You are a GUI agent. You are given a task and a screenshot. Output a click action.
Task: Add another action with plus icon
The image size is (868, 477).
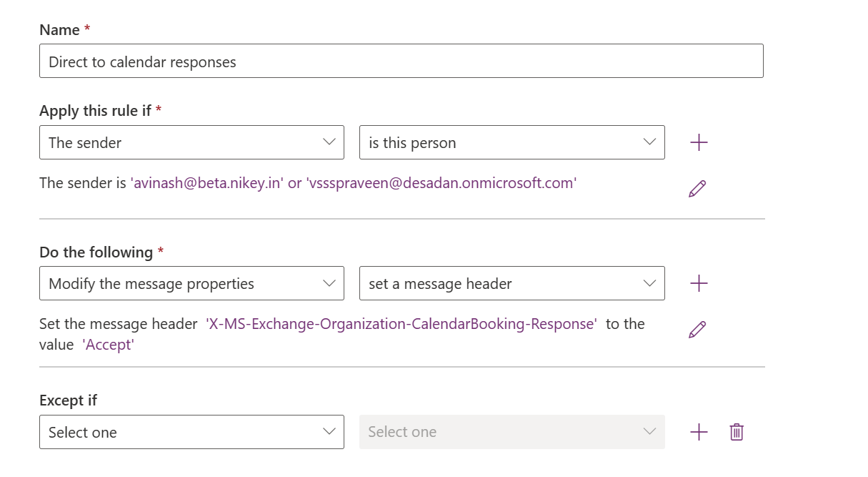click(699, 283)
